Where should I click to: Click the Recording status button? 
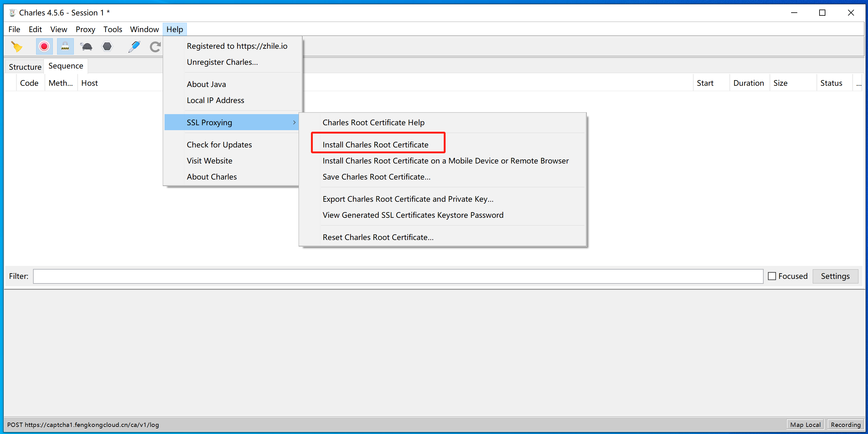click(845, 424)
